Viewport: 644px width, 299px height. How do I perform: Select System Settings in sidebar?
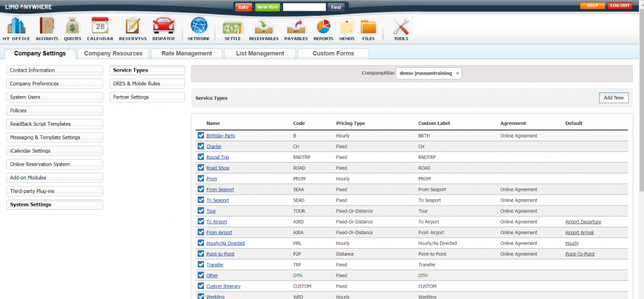[x=55, y=204]
